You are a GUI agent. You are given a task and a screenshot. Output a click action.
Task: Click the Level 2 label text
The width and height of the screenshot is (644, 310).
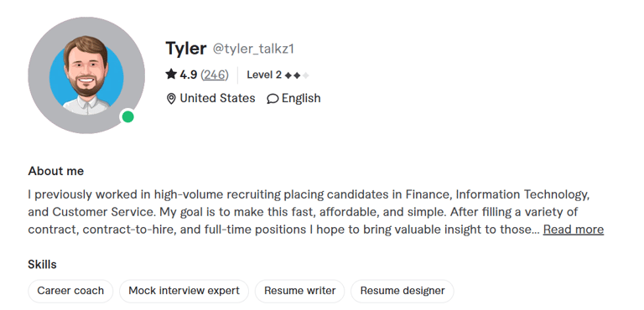click(x=264, y=75)
